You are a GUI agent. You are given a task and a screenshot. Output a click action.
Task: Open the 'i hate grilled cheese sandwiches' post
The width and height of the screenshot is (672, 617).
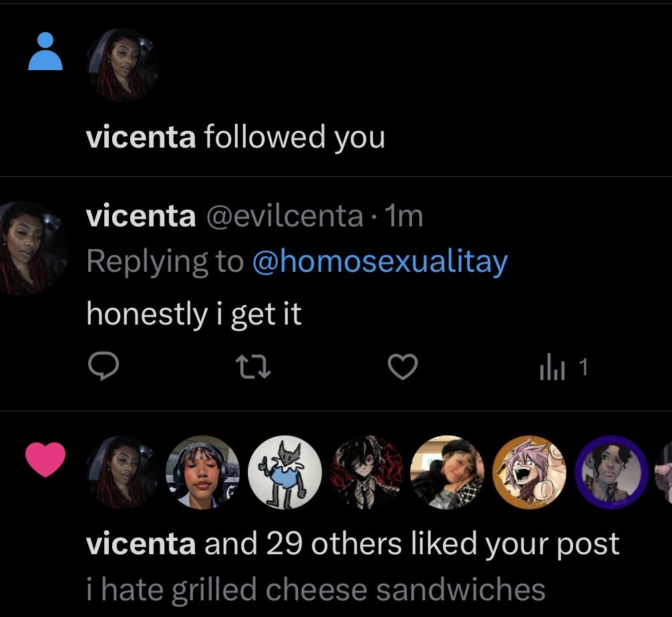tap(316, 590)
